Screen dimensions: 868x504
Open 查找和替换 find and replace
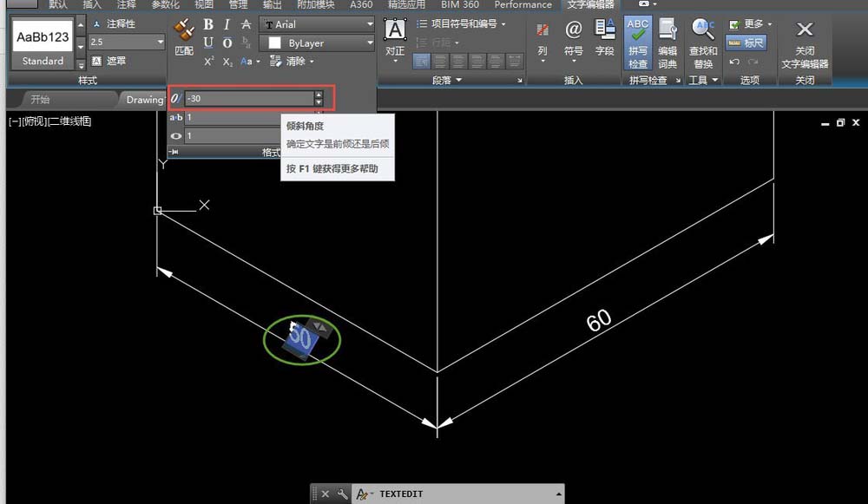(x=703, y=43)
